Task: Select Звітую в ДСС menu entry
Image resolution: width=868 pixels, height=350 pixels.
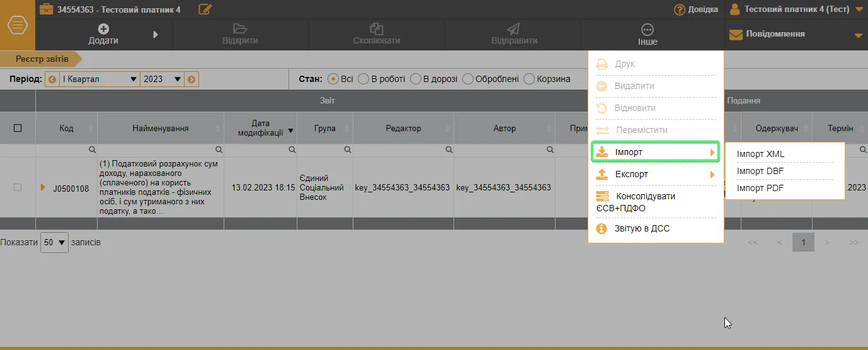Action: coord(656,228)
